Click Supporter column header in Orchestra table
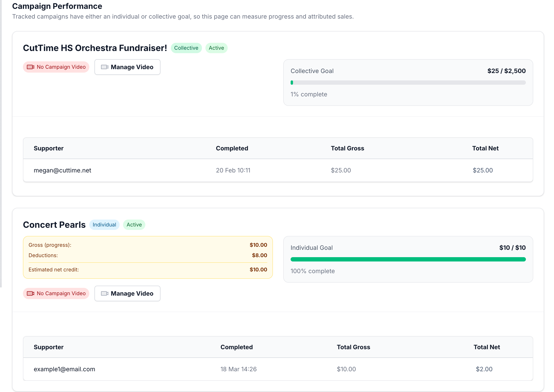Viewport: 554px width, 392px height. (x=48, y=148)
